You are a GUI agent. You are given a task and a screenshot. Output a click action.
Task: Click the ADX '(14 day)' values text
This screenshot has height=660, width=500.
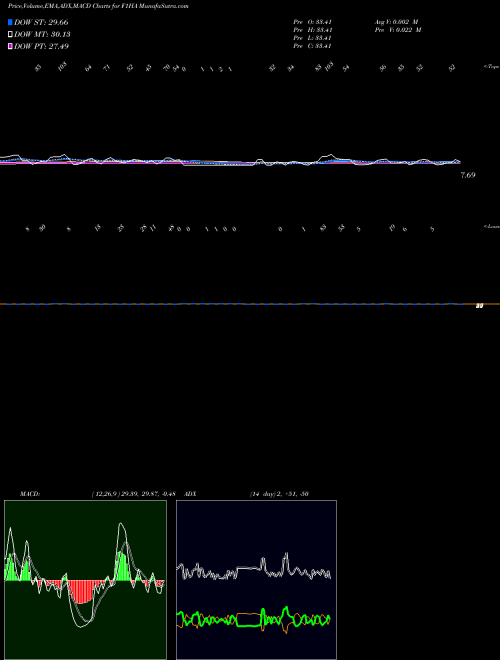[x=279, y=494]
